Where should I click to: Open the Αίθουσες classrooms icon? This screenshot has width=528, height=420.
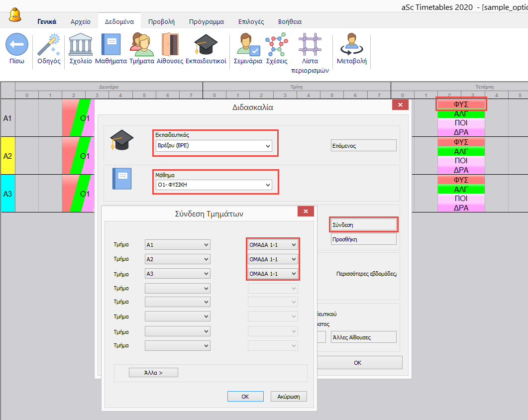pos(170,45)
